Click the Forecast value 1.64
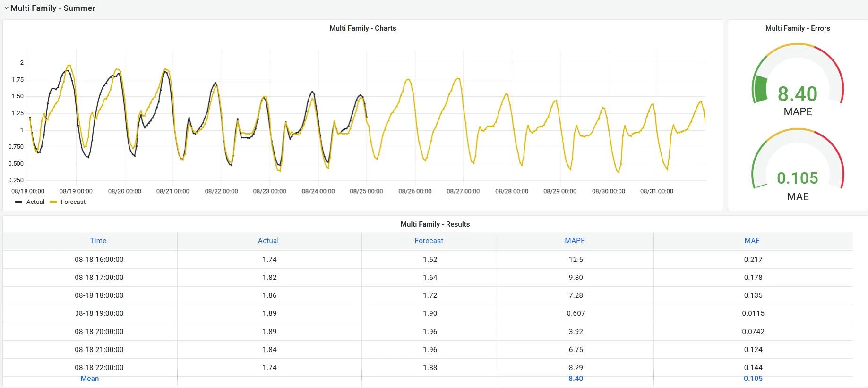 (430, 278)
